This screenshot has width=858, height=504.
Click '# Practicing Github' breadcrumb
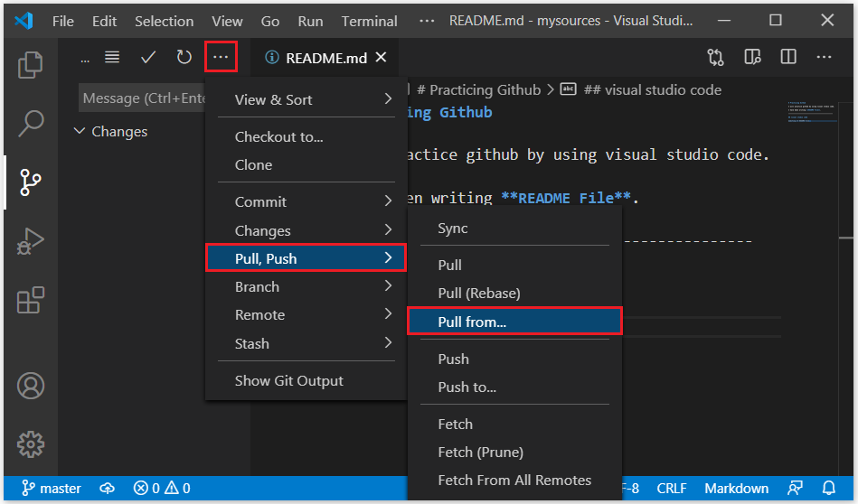tap(478, 89)
